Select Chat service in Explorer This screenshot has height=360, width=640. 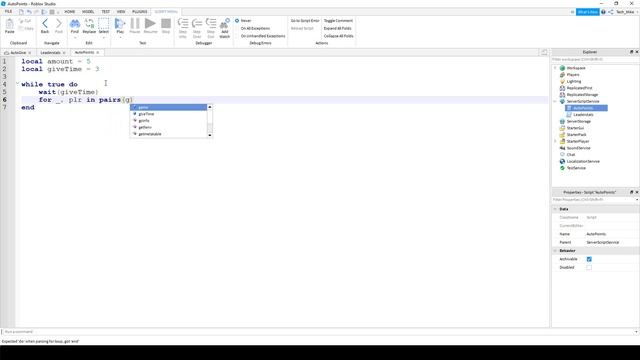(571, 155)
